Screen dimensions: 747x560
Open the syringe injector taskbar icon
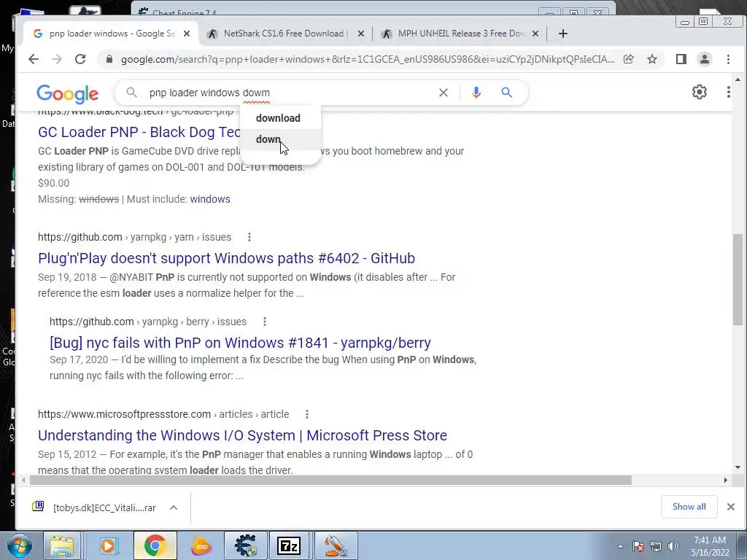pos(336,545)
